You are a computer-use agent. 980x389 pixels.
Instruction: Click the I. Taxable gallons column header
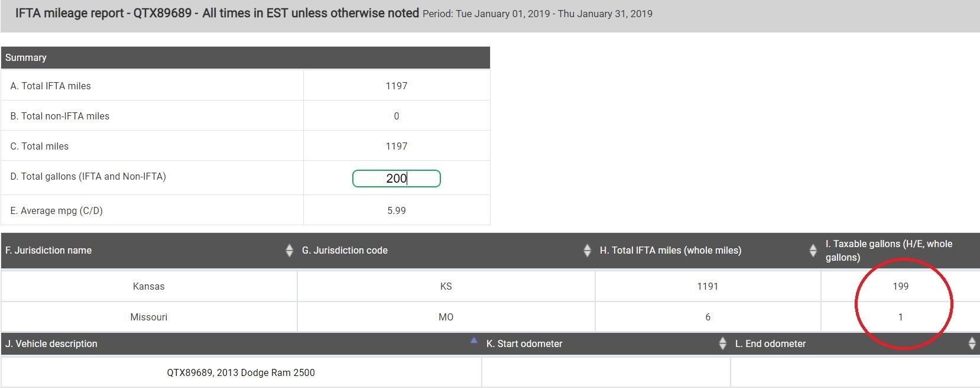click(889, 251)
